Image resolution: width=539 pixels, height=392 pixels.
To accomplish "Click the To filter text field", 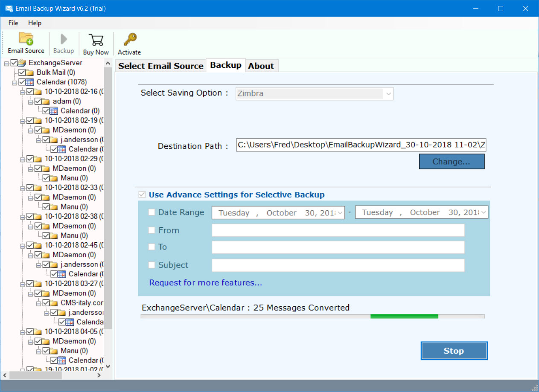I will click(338, 247).
